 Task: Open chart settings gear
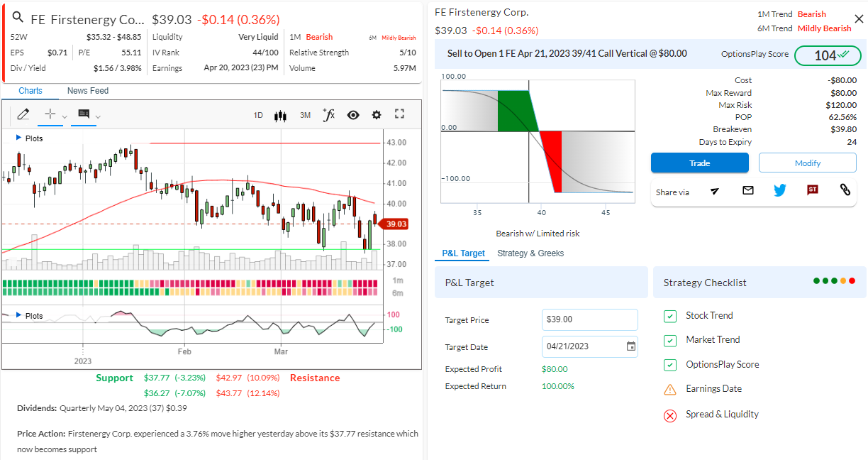(377, 115)
